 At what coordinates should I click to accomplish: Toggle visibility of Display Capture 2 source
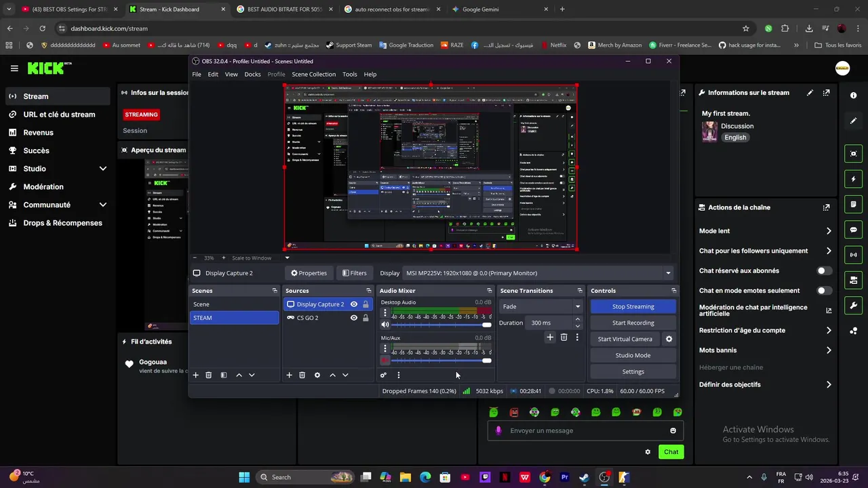pyautogui.click(x=353, y=304)
